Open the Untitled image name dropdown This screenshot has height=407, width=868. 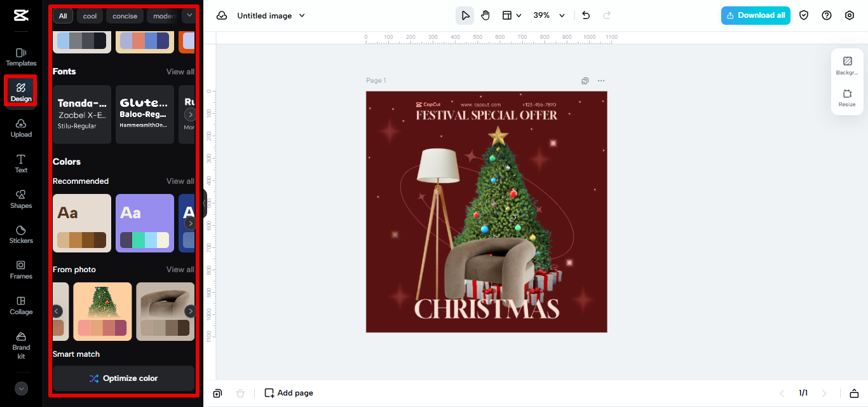(x=271, y=15)
